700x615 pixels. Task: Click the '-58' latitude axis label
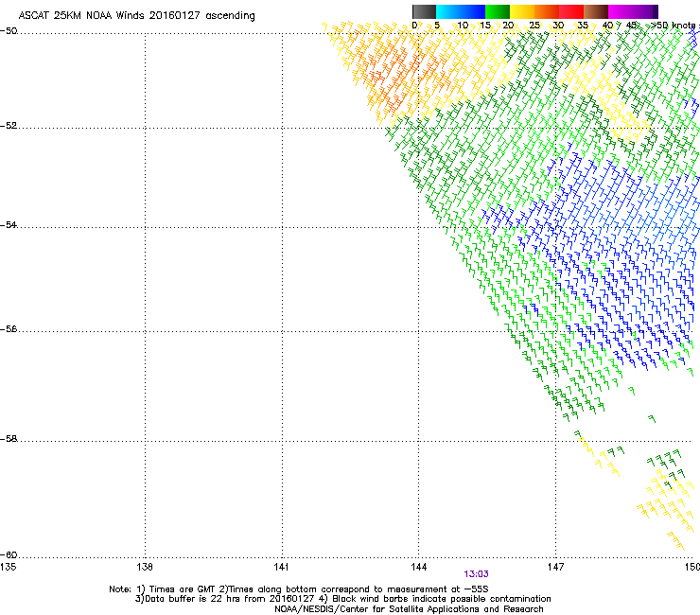click(9, 439)
